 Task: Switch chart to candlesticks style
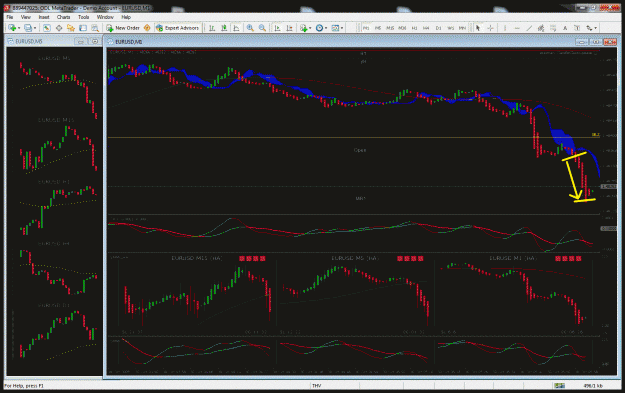224,28
